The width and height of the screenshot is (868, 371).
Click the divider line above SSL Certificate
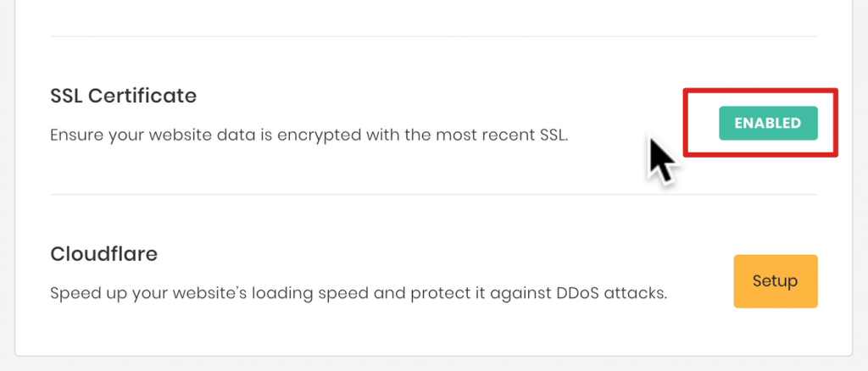pyautogui.click(x=434, y=36)
